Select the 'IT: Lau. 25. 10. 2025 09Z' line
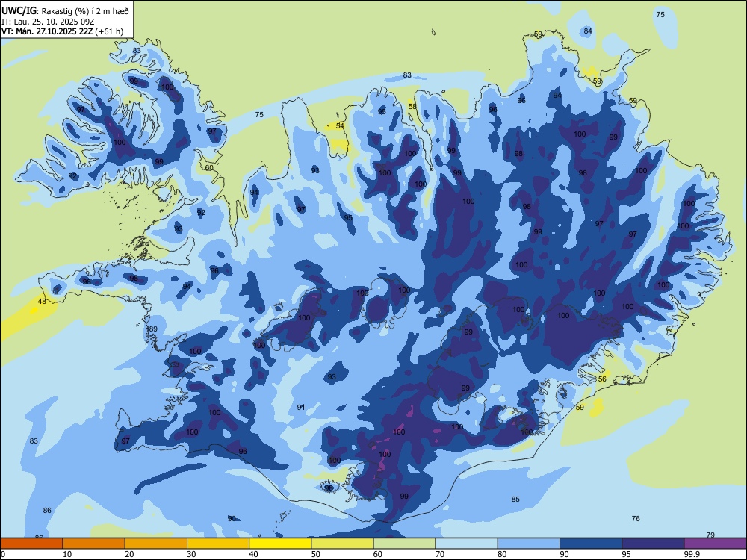 tap(48, 22)
